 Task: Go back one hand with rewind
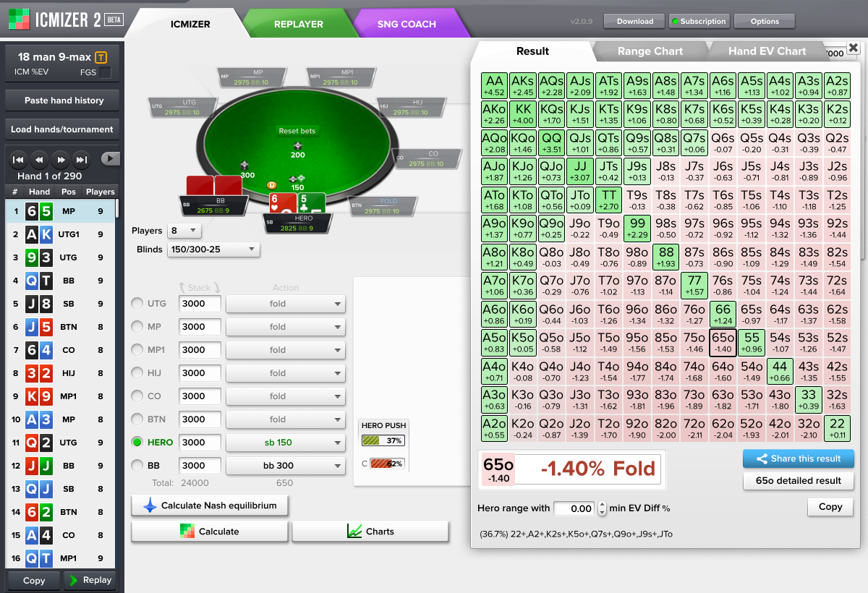(41, 159)
